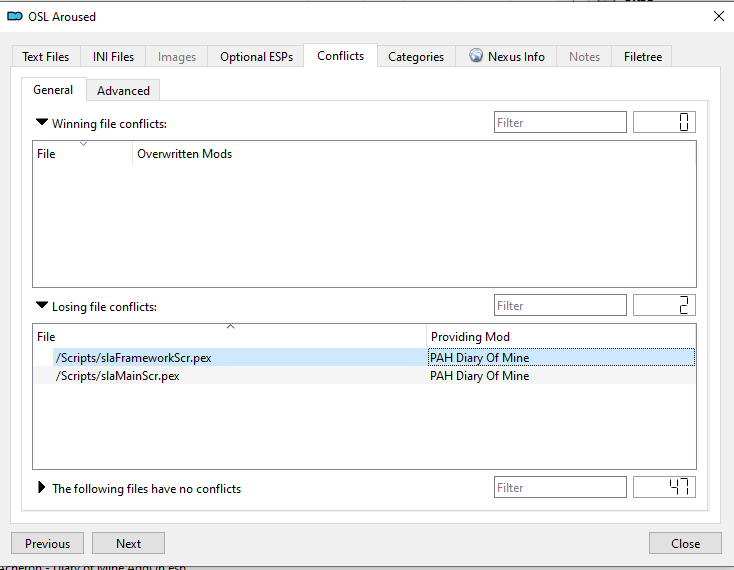This screenshot has width=734, height=570.
Task: Open the Filetree tab
Action: [x=642, y=57]
